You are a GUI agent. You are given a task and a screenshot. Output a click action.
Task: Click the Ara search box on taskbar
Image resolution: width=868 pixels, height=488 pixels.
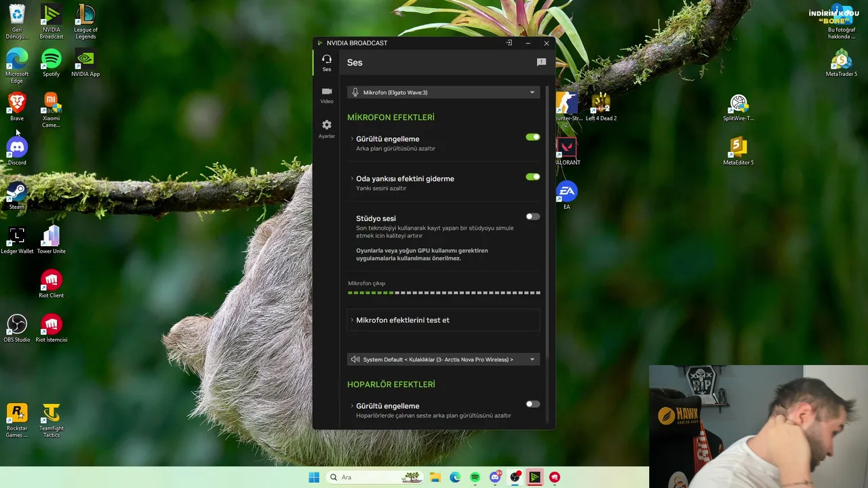(x=374, y=477)
